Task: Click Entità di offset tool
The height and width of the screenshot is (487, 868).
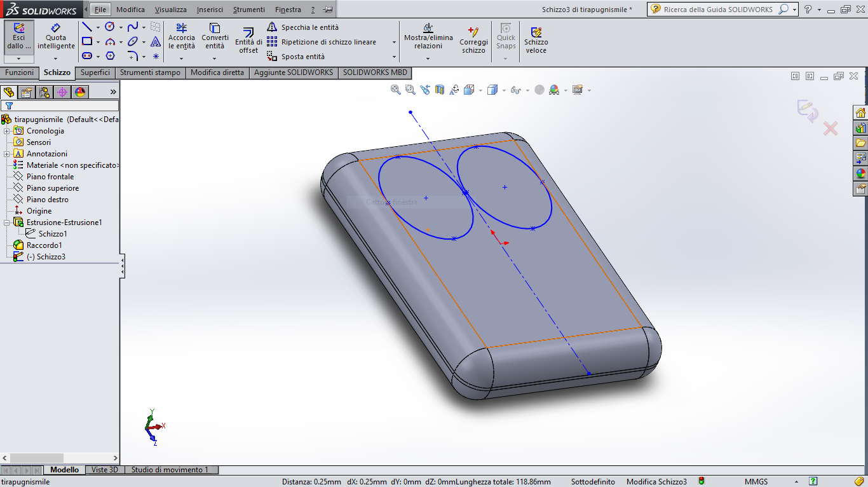Action: click(248, 40)
